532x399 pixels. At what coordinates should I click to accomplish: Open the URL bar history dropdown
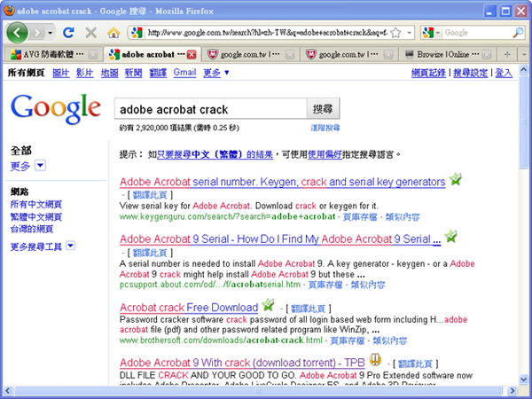click(409, 33)
